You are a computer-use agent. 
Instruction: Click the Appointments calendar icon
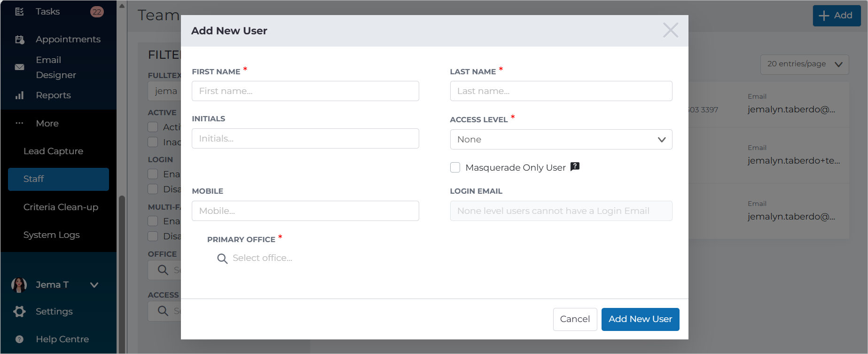19,39
